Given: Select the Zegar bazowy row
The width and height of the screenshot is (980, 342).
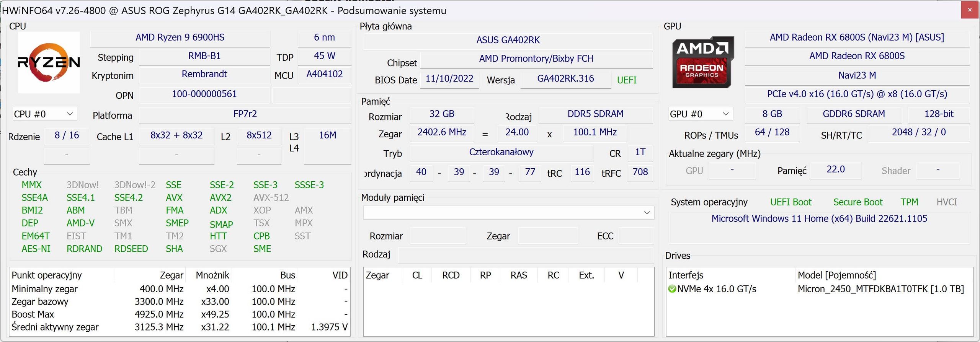Looking at the screenshot, I should 180,302.
